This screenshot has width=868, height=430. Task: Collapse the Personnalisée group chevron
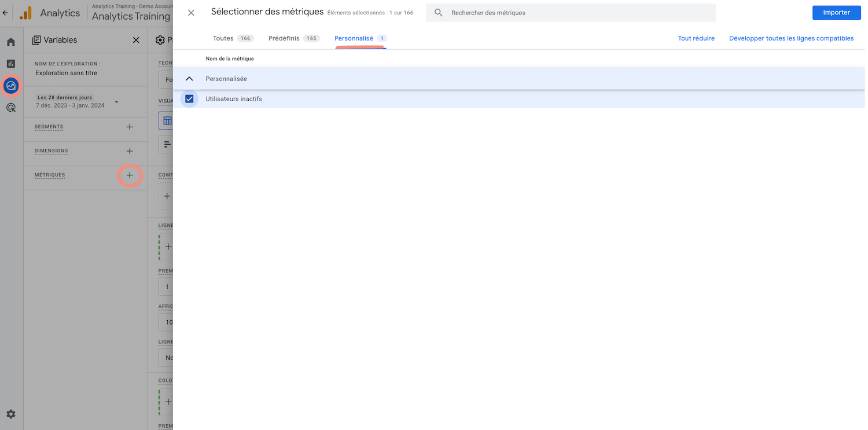click(x=189, y=79)
